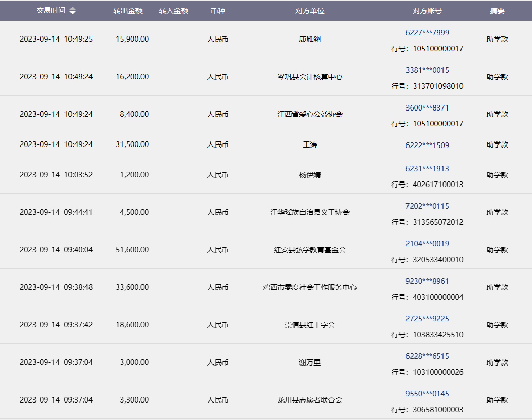Viewport: 532px width, 420px height.
Task: Select the 崇信县红十字会 row name
Action: [310, 325]
